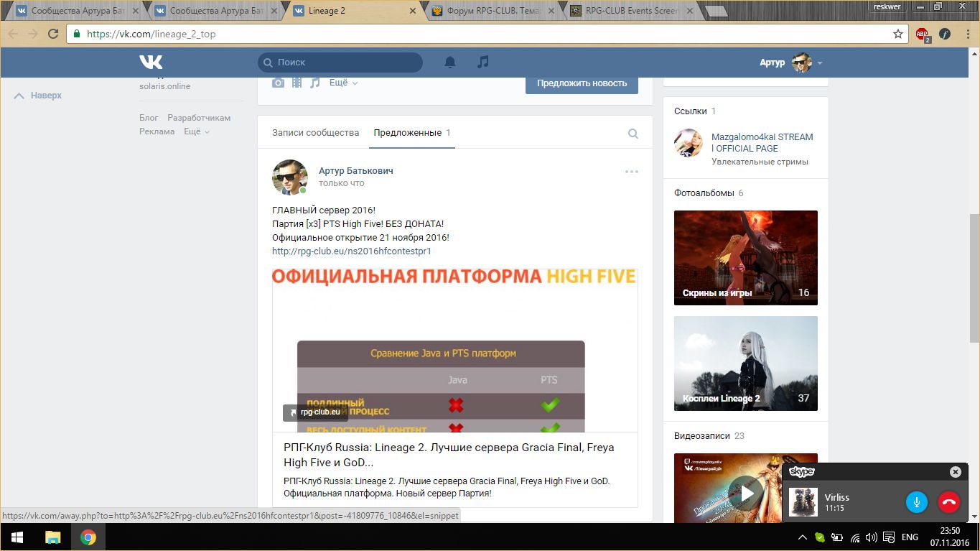
Task: Open post options three-dots menu
Action: (x=632, y=172)
